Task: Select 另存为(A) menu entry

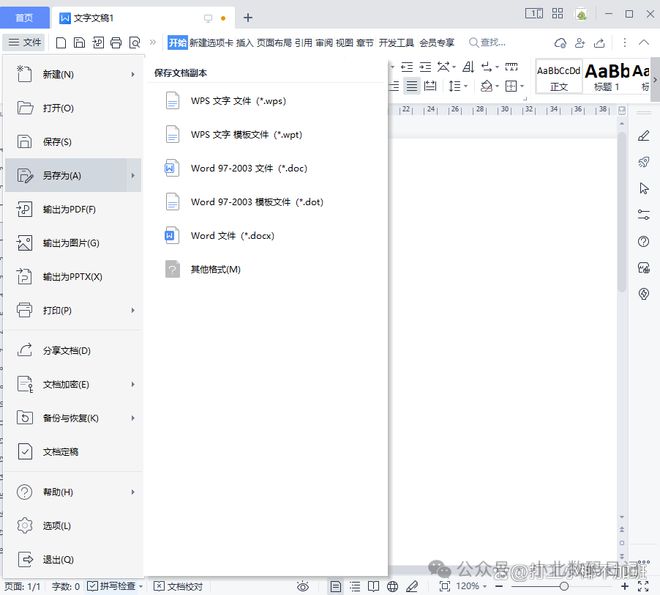Action: 73,175
